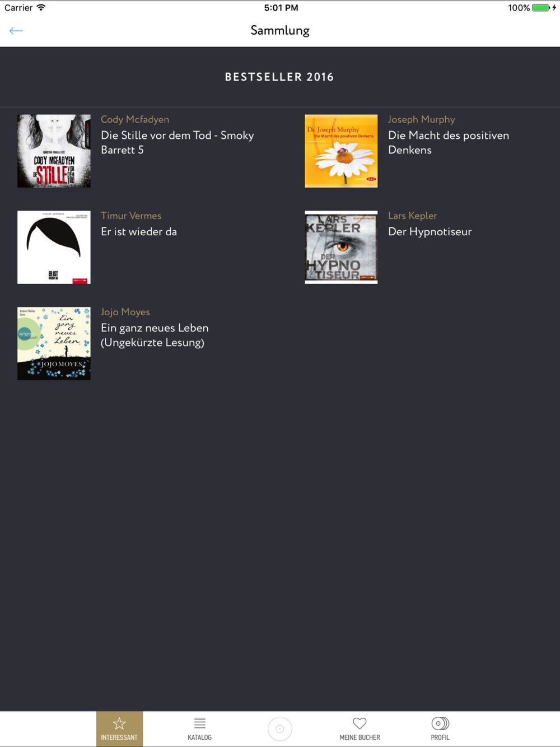
Task: Open title Er ist wieder da
Action: pyautogui.click(x=139, y=231)
